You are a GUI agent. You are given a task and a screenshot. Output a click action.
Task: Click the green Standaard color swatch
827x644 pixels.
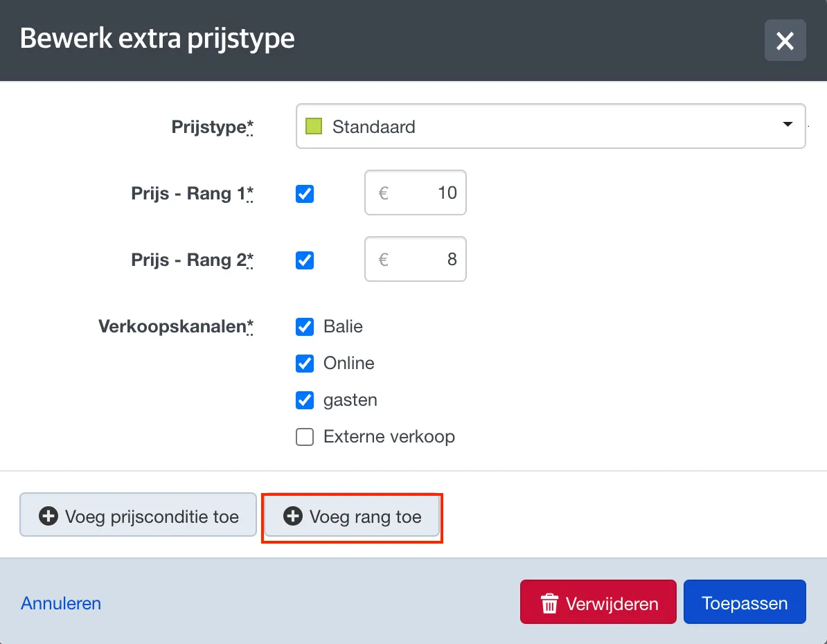(314, 126)
